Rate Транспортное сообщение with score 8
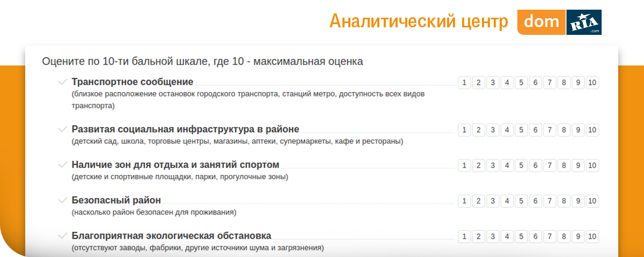 [x=563, y=83]
